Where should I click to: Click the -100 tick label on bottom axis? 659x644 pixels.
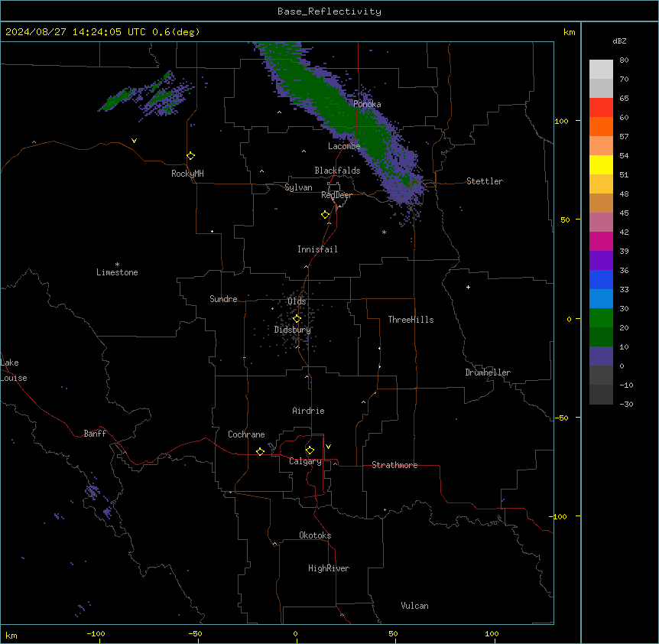96,633
